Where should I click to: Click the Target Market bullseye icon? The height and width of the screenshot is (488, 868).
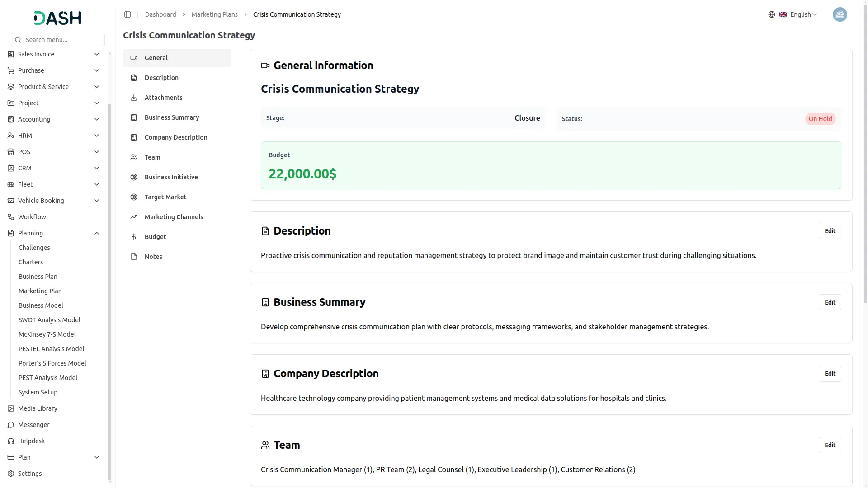[134, 197]
